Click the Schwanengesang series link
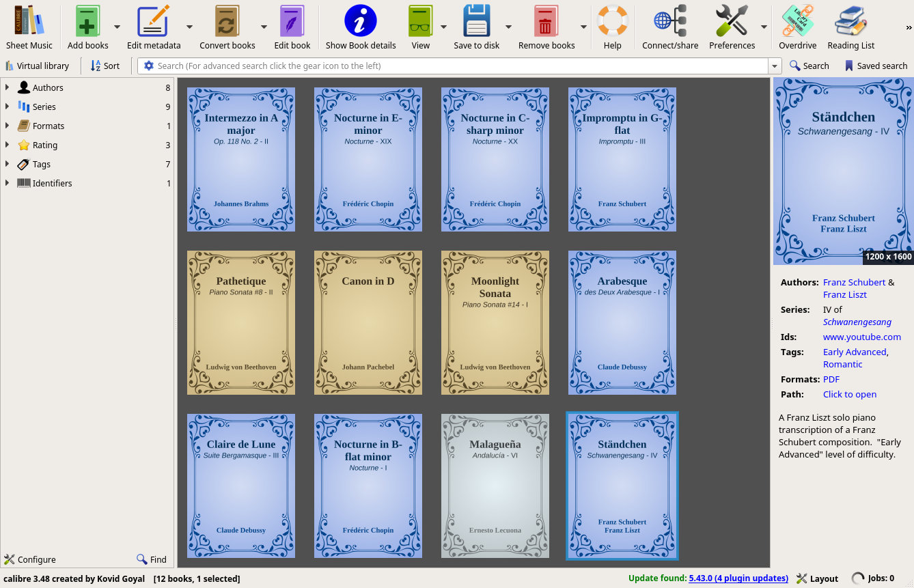Screen dimensions: 914x588 (x=857, y=322)
